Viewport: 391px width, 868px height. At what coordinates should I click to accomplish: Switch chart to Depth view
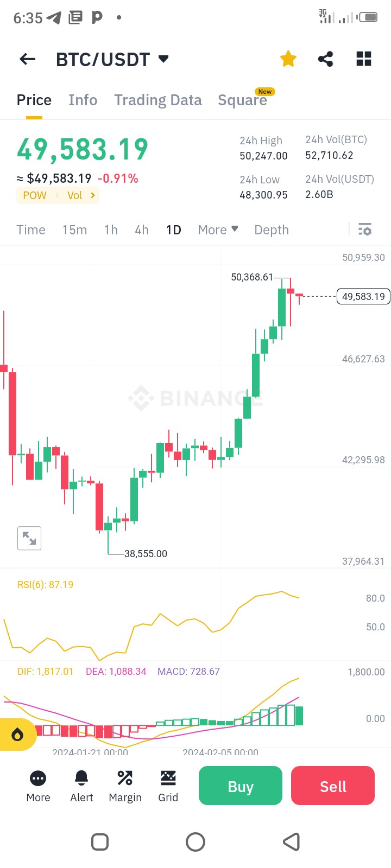point(272,229)
